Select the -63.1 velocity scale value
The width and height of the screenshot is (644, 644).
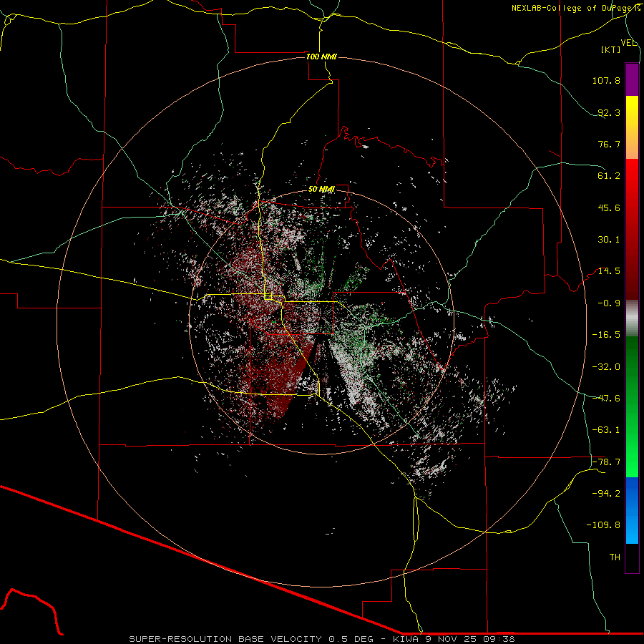(x=606, y=430)
